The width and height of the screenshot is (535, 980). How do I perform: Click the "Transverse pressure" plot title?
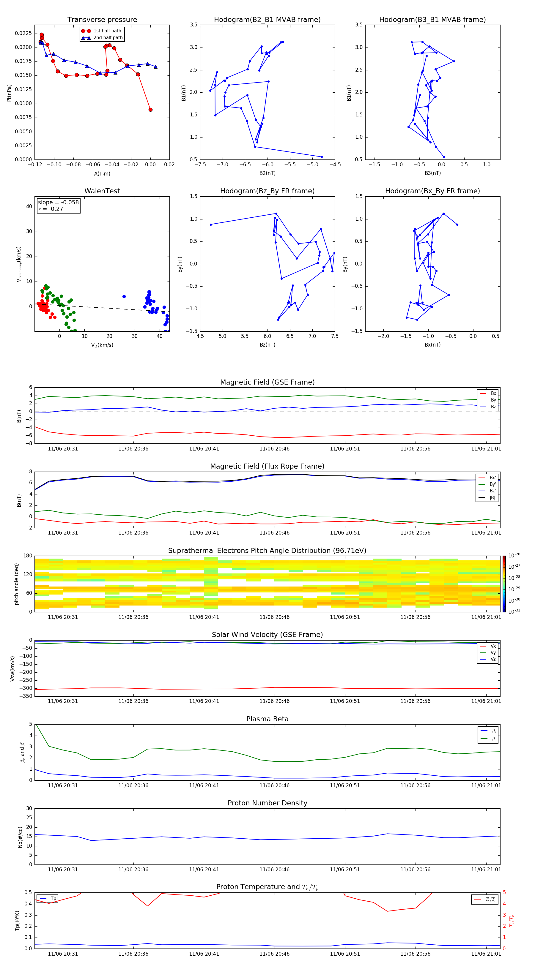tap(102, 20)
